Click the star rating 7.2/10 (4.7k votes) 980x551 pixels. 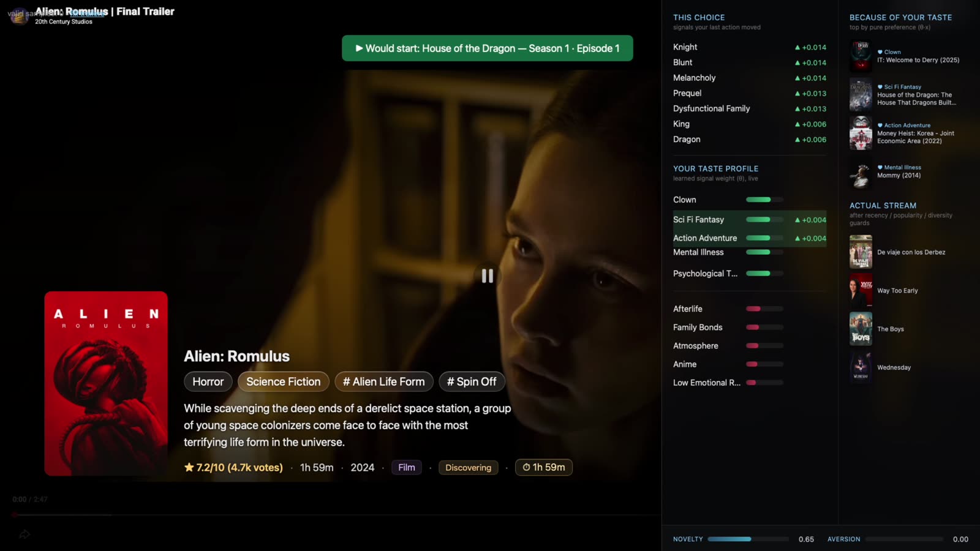click(234, 468)
